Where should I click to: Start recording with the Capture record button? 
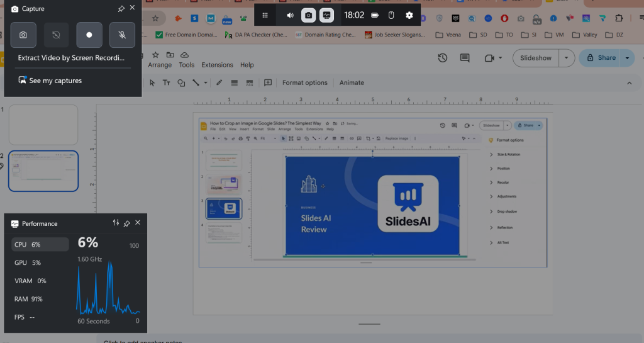[89, 35]
